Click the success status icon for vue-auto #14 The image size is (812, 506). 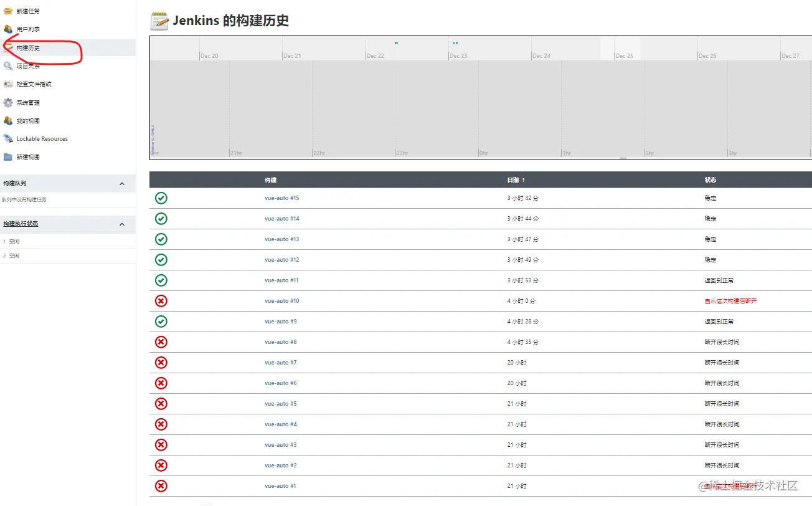pos(161,219)
